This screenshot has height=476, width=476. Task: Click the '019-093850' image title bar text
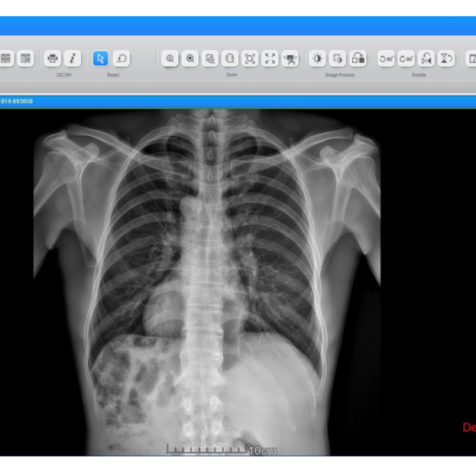pos(16,101)
